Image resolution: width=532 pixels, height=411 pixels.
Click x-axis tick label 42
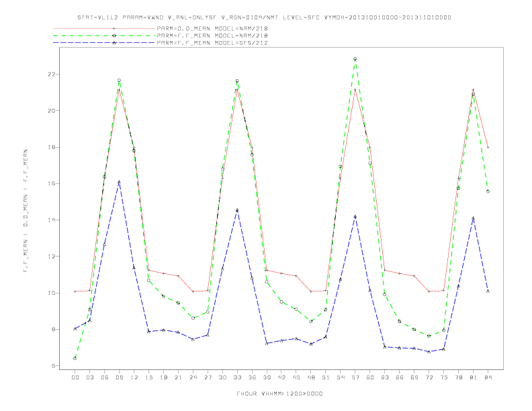click(x=281, y=377)
